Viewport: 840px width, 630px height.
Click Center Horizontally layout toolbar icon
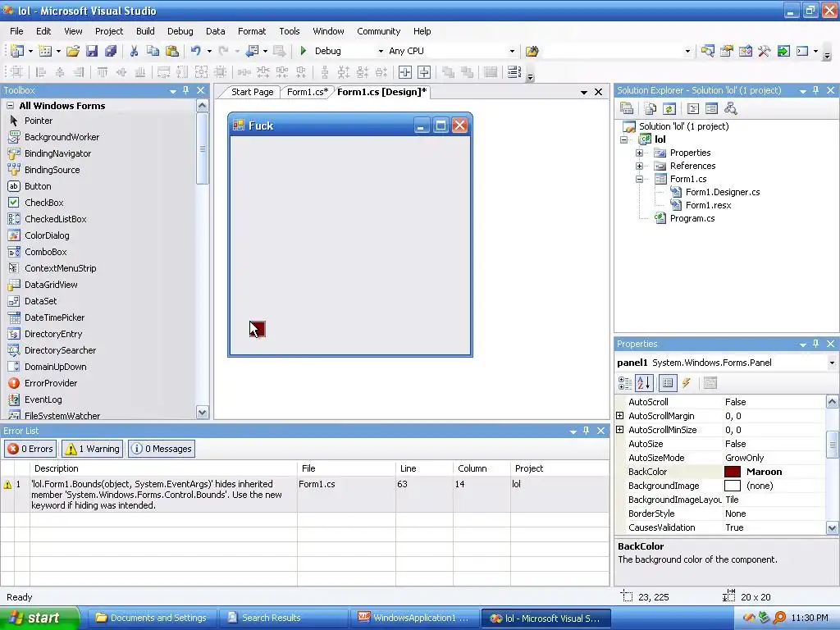[405, 72]
